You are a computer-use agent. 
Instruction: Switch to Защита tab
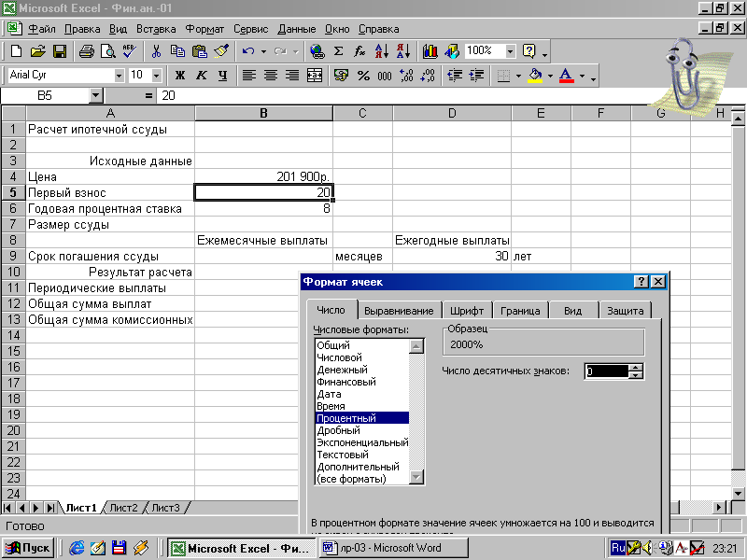pos(625,311)
